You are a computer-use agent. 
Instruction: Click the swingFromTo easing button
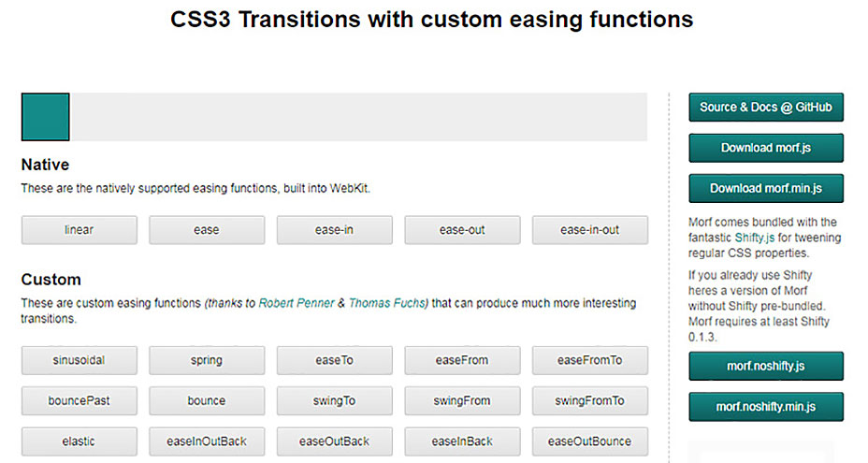pos(589,400)
